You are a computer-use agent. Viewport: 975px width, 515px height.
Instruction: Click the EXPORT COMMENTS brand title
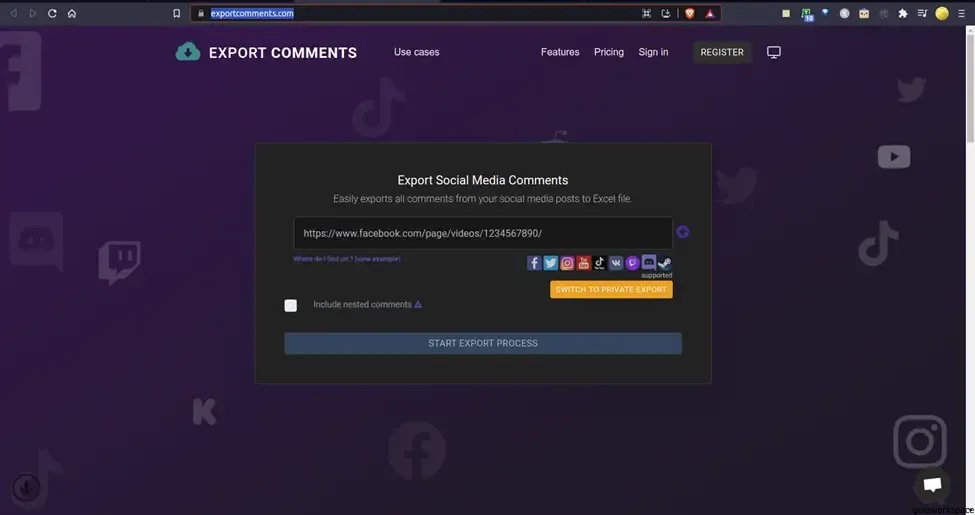coord(283,53)
